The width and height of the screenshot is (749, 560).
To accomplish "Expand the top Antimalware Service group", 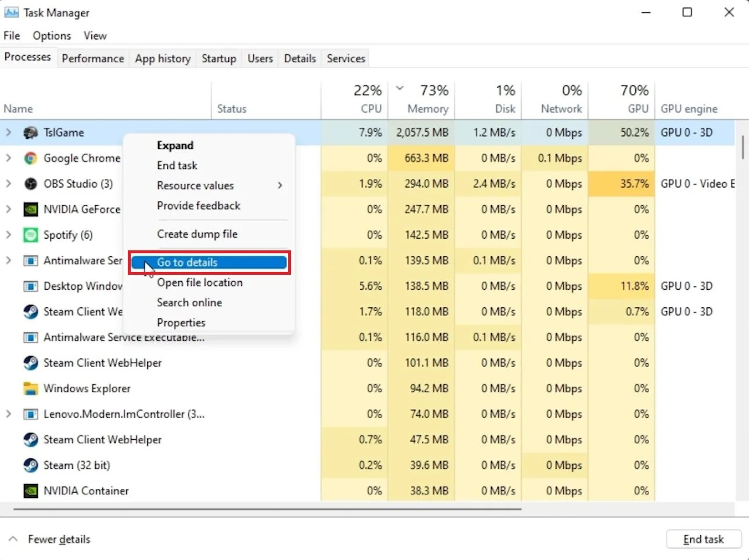I will coord(8,260).
